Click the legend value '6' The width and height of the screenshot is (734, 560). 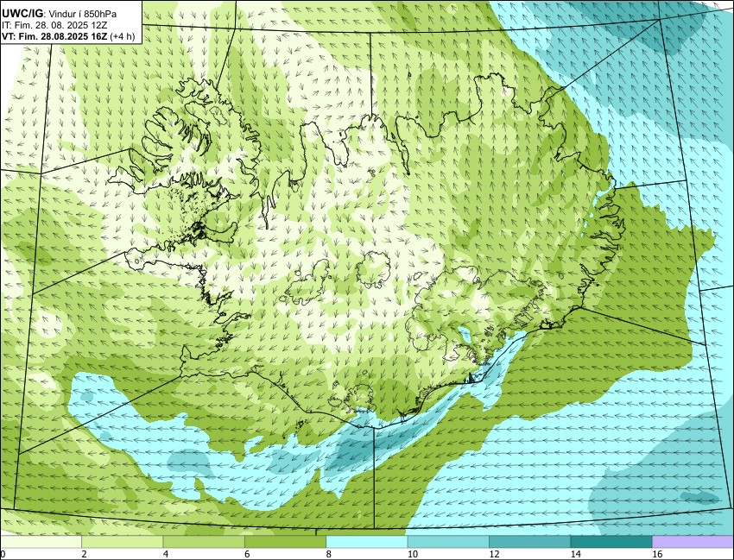point(247,554)
